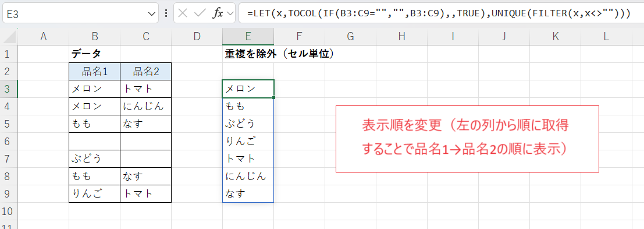The image size is (644, 229).
Task: Click the selected cell E3 メロン
Action: 248,89
